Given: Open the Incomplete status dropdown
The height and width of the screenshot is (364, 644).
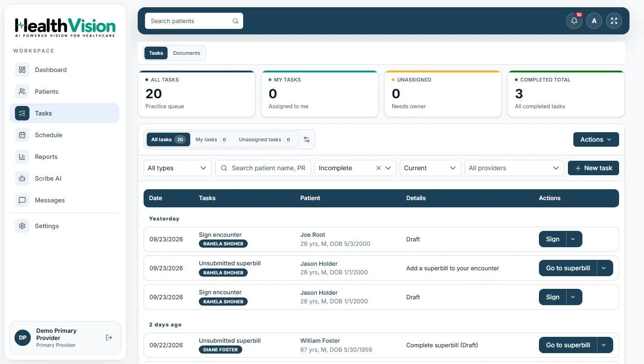Looking at the screenshot, I should click(x=356, y=168).
